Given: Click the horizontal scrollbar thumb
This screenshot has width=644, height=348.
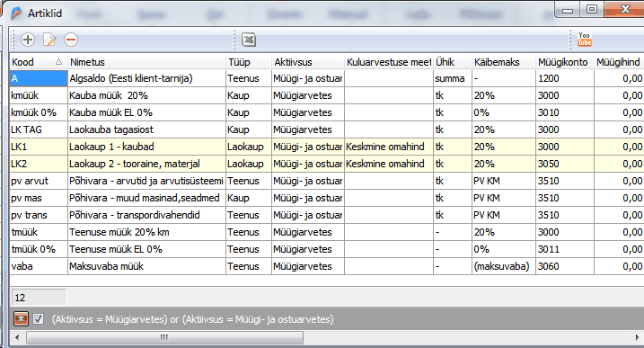Looking at the screenshot, I should pyautogui.click(x=164, y=338).
